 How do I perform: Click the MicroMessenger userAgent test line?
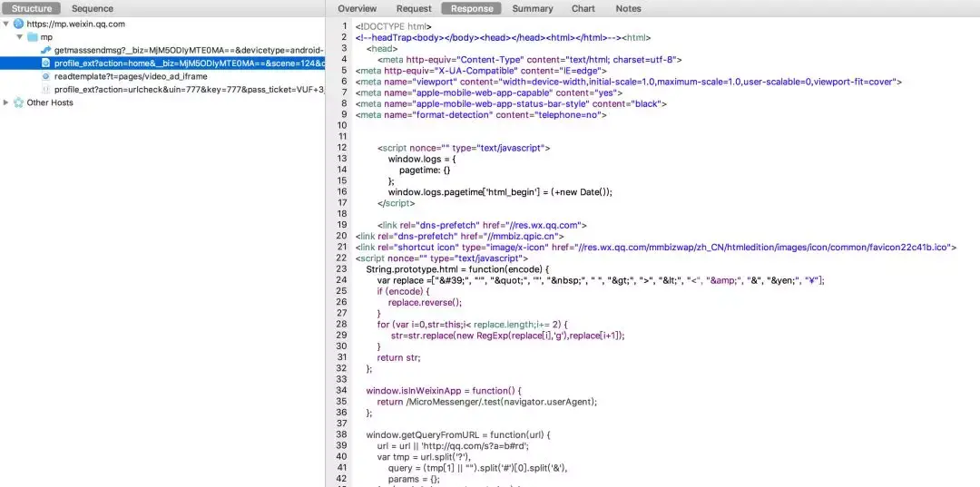tap(487, 402)
